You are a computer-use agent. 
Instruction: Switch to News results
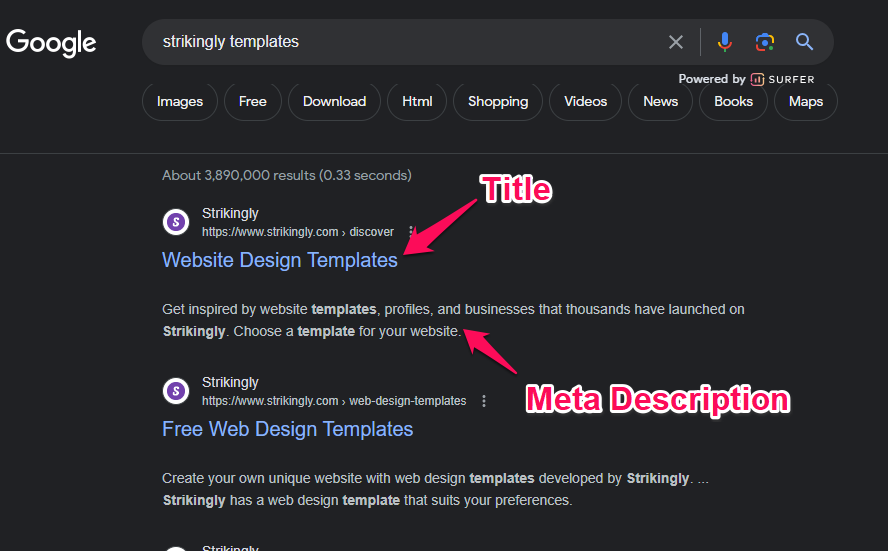pos(660,101)
